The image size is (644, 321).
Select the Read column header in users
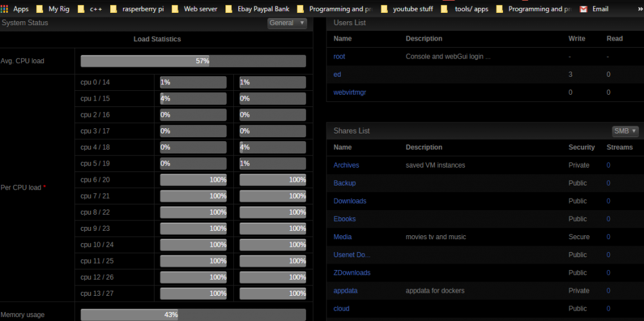614,39
